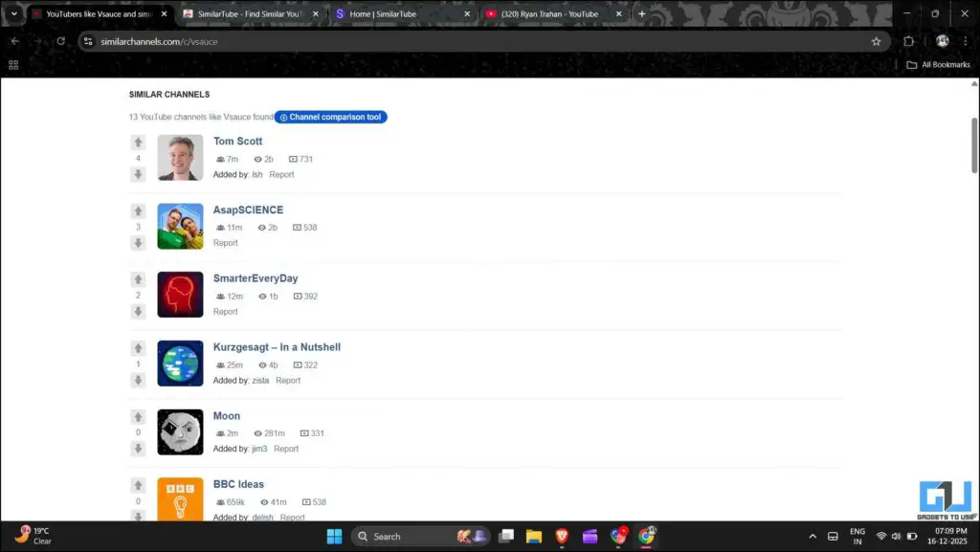
Task: Switch to the Home SimilarTube tab
Action: click(382, 13)
